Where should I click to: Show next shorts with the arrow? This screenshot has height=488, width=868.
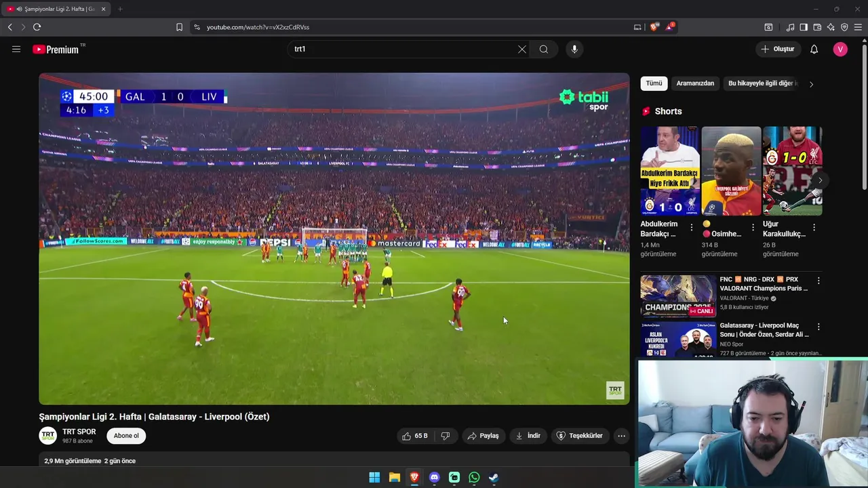click(820, 180)
